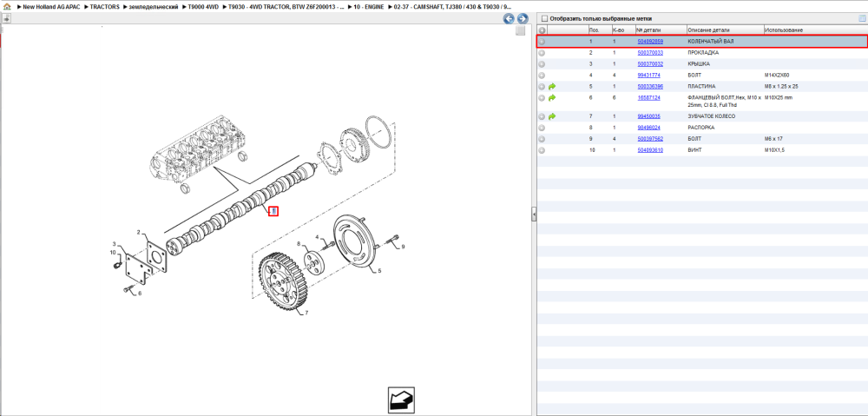This screenshot has width=868, height=416.
Task: Open part number link 504093610
Action: [650, 150]
